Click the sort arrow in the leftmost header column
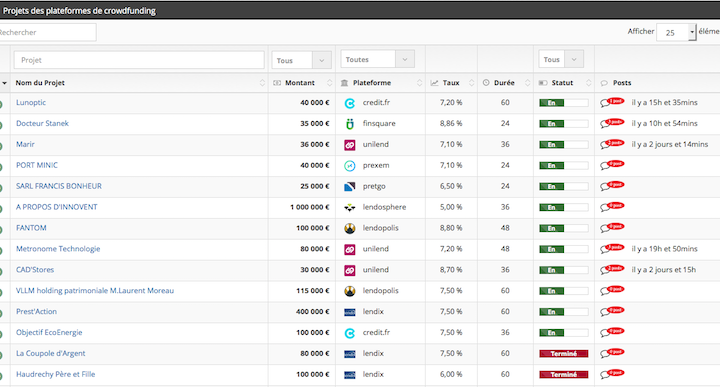 5,83
